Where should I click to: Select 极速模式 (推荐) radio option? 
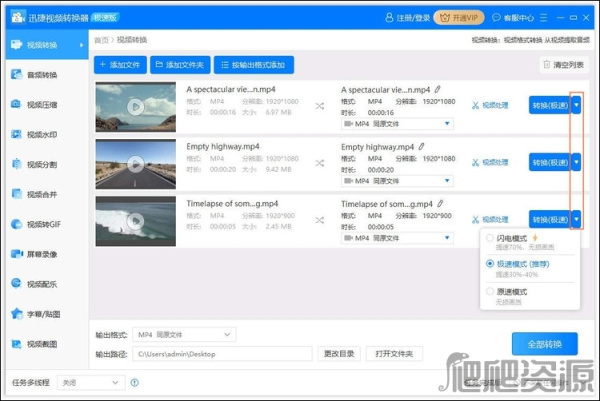pos(489,264)
